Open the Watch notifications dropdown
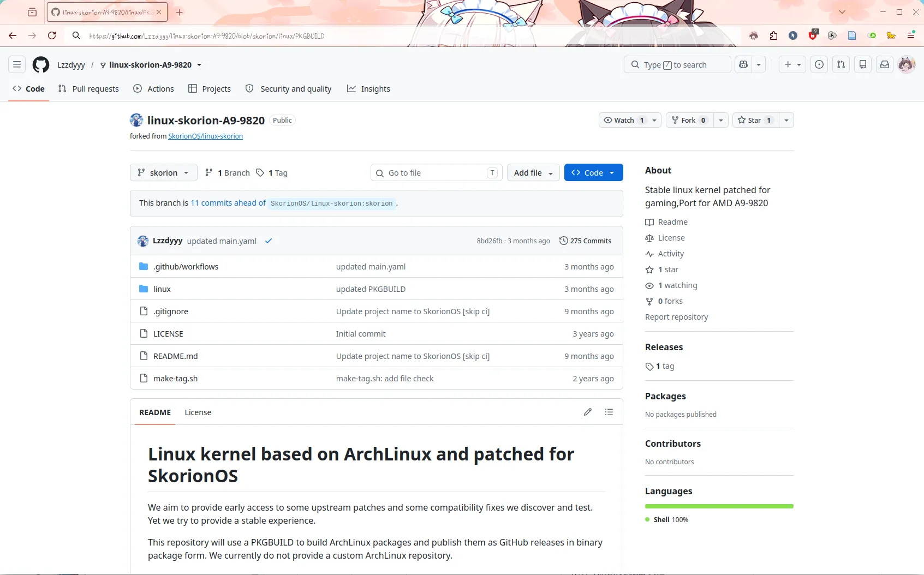 (630, 120)
